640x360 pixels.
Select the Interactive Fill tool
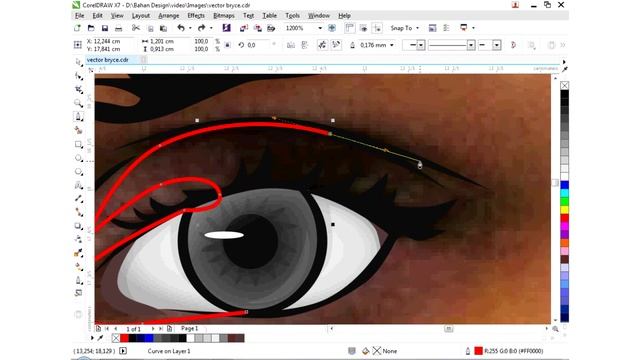(78, 267)
